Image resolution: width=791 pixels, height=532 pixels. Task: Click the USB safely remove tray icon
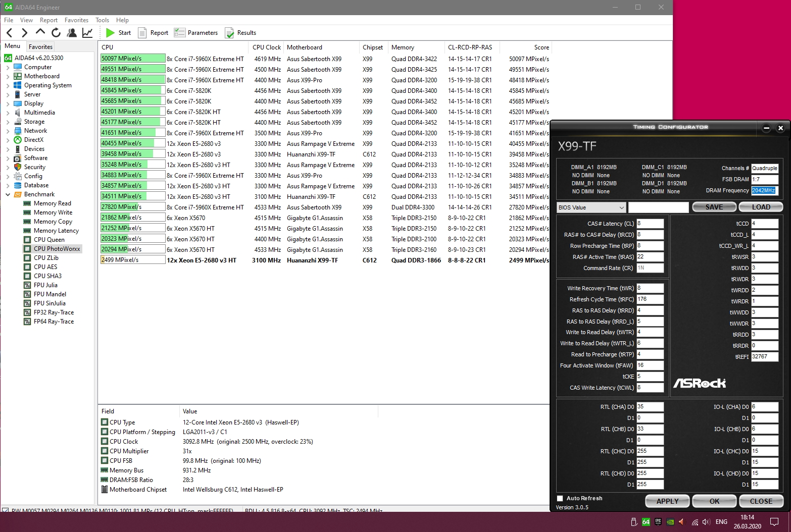click(634, 522)
